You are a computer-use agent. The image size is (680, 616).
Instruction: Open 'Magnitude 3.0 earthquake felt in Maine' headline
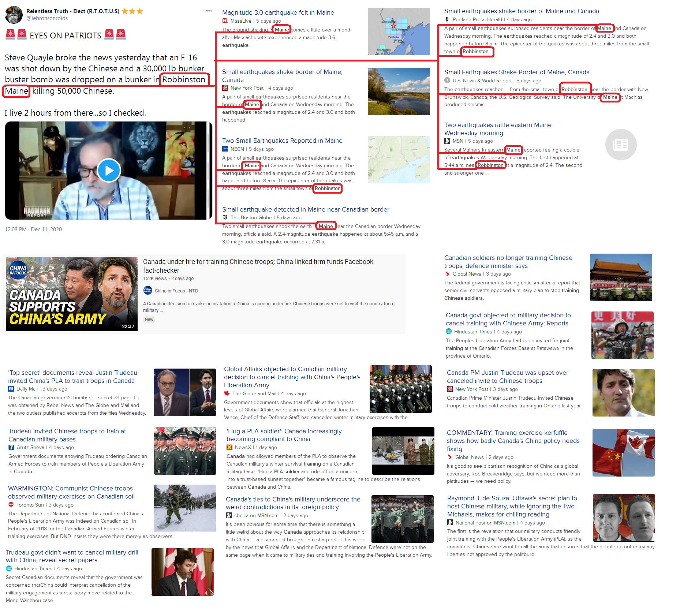click(x=278, y=12)
